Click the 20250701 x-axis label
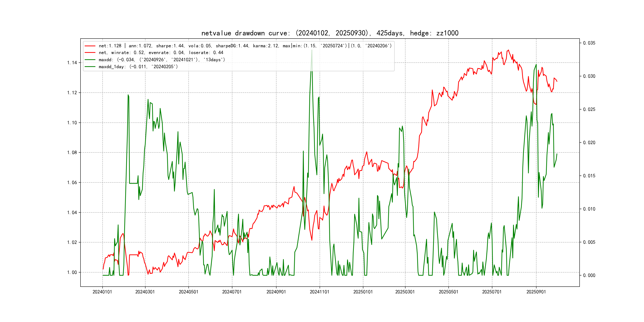The width and height of the screenshot is (644, 322). point(492,292)
